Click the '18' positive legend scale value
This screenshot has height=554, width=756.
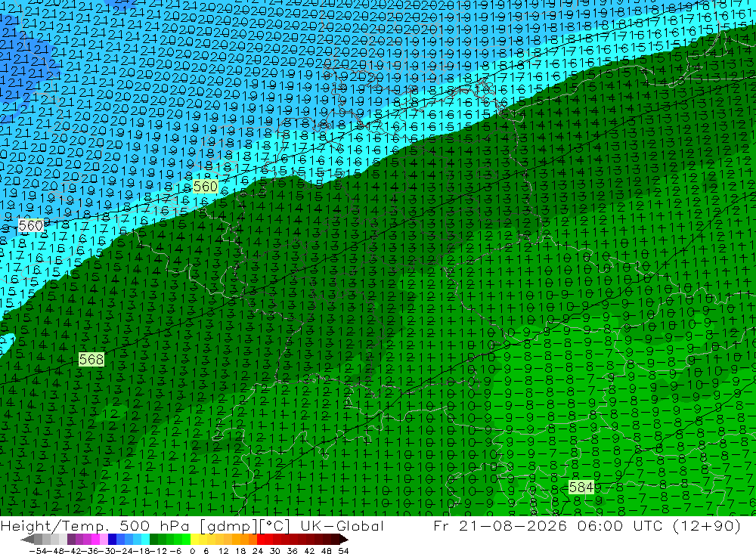click(242, 551)
